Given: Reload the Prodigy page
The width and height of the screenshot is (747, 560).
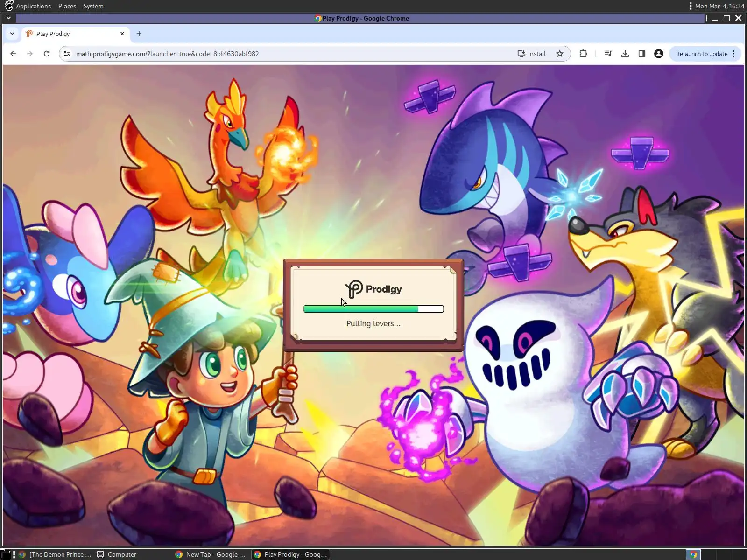Looking at the screenshot, I should click(x=47, y=54).
